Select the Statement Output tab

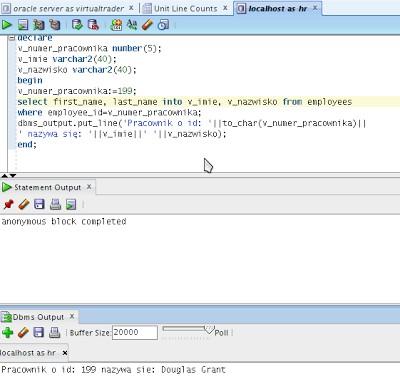[x=47, y=187]
